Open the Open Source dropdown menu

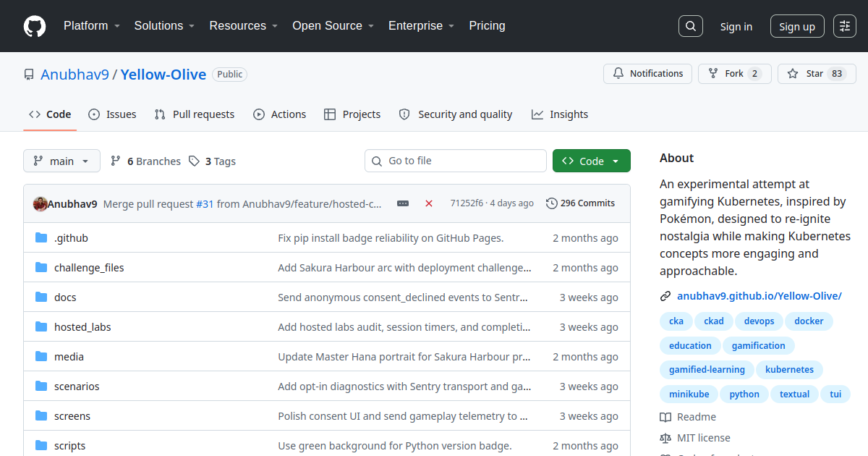click(333, 26)
